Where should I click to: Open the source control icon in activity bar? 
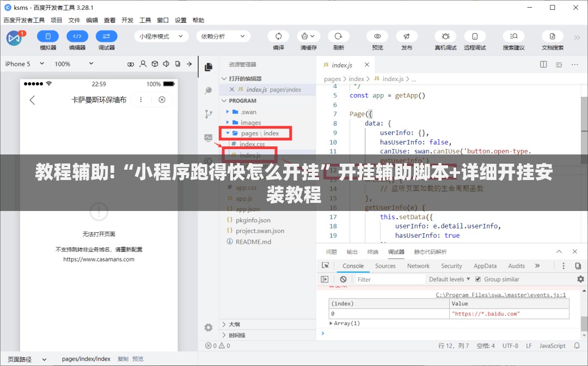209,114
